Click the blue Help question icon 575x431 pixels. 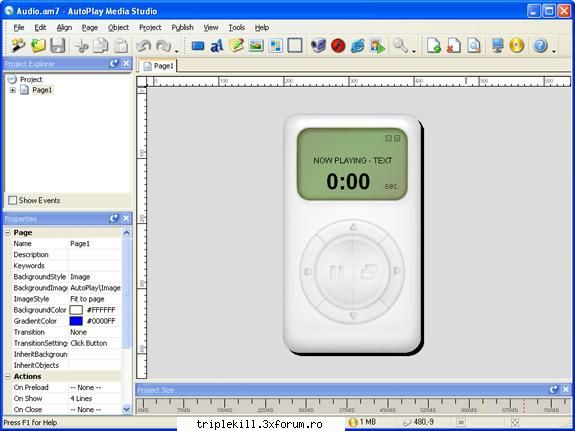540,46
